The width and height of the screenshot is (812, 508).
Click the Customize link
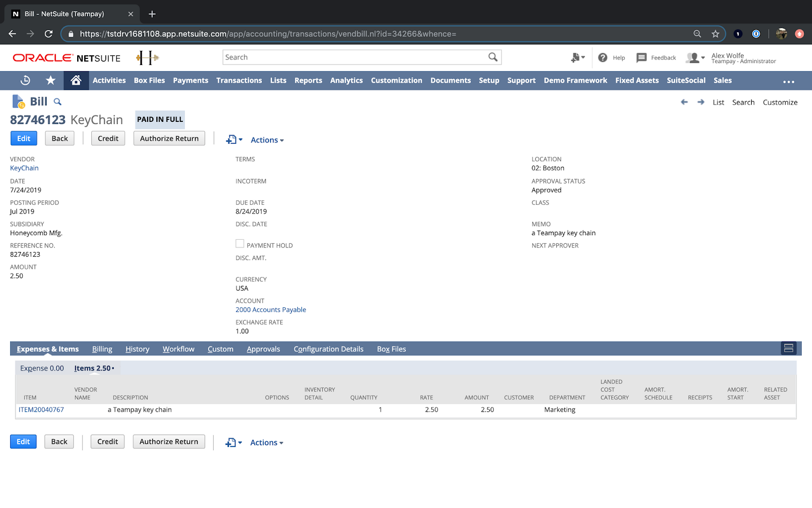780,102
